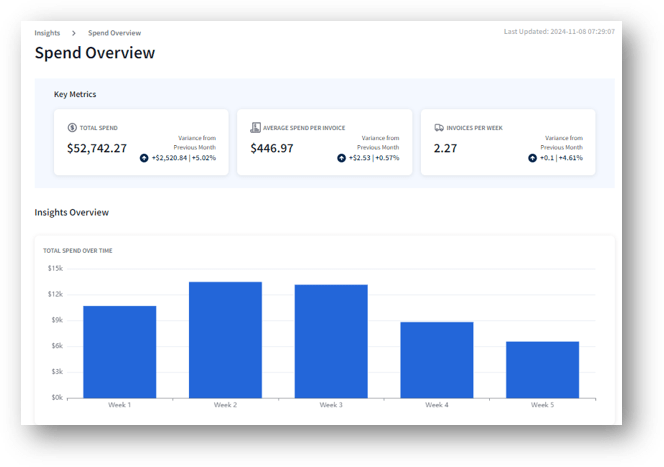The width and height of the screenshot is (664, 467).
Task: Click the Average Spend Per Invoice icon
Action: (255, 128)
